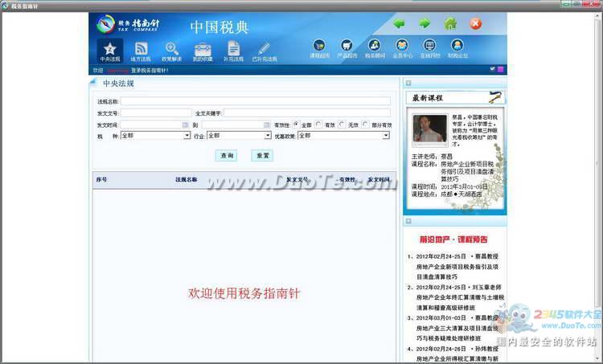Click the 查询 search button
This screenshot has height=364, width=603.
coord(227,155)
